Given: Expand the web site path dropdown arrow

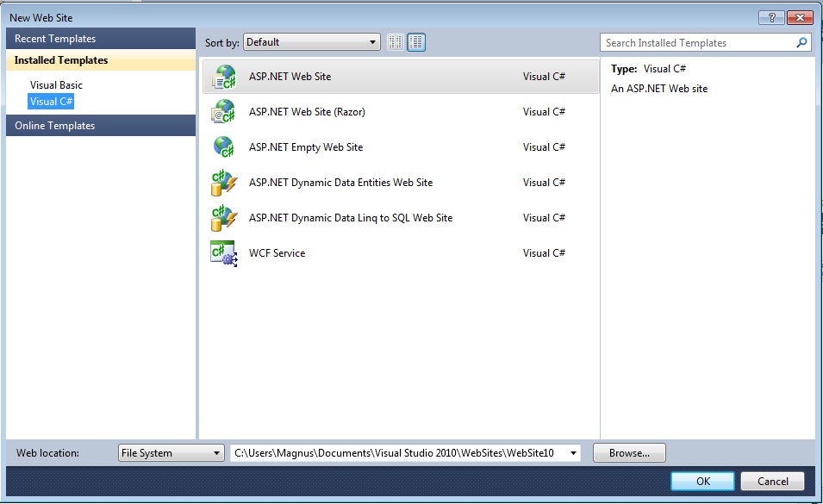Looking at the screenshot, I should pos(573,452).
